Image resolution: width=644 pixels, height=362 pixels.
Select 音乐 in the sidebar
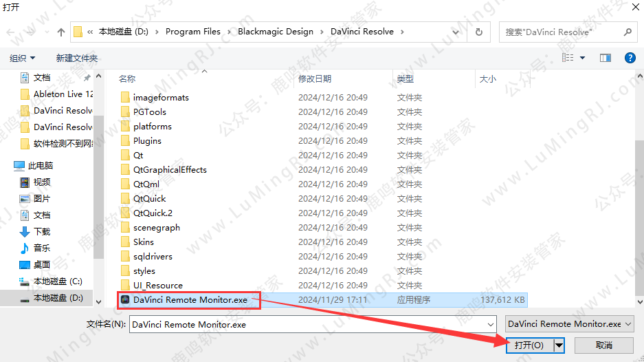pos(42,248)
